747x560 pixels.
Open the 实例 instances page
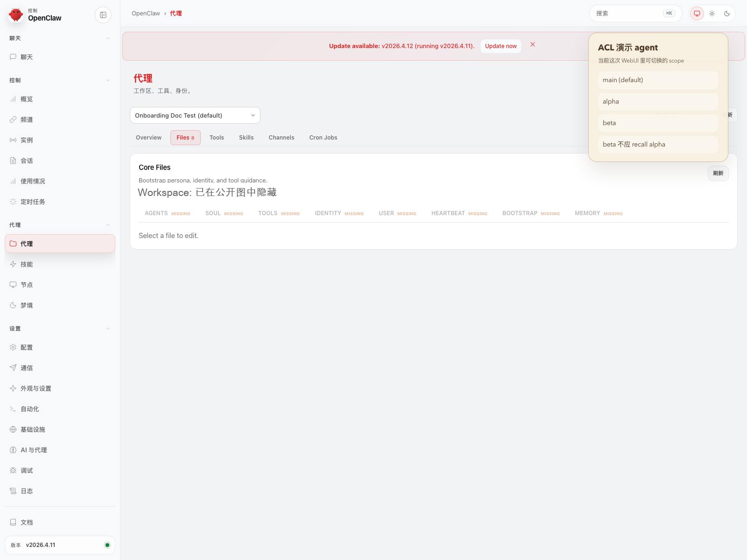point(60,140)
